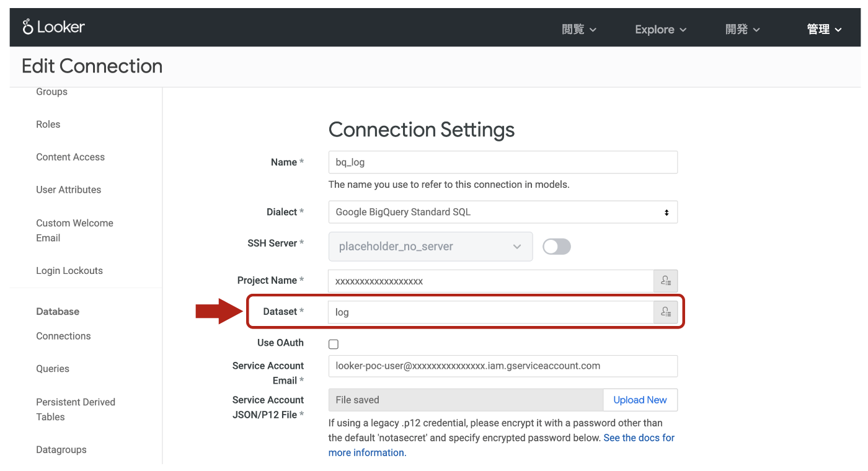868x471 pixels.
Task: Open Persistent Derived Tables page
Action: [76, 410]
